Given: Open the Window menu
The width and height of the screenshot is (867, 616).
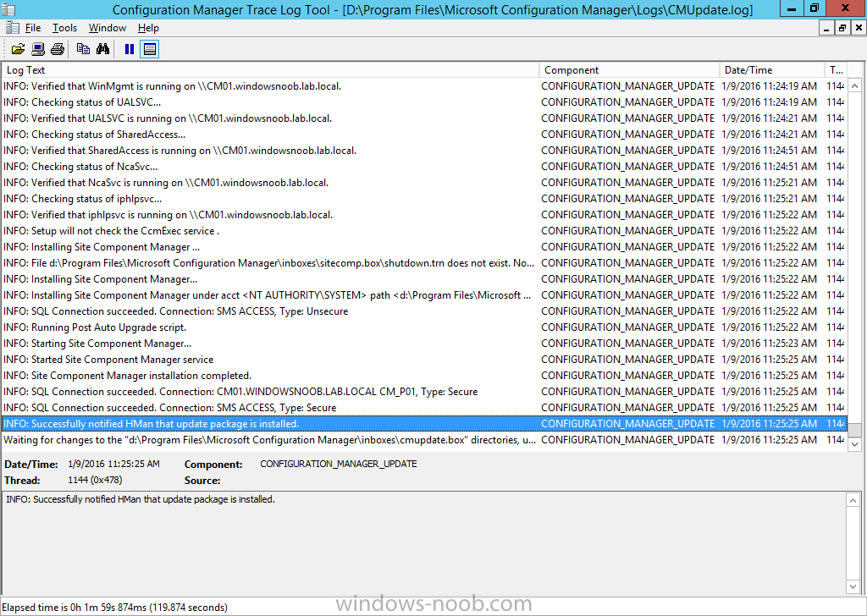Looking at the screenshot, I should tap(108, 28).
